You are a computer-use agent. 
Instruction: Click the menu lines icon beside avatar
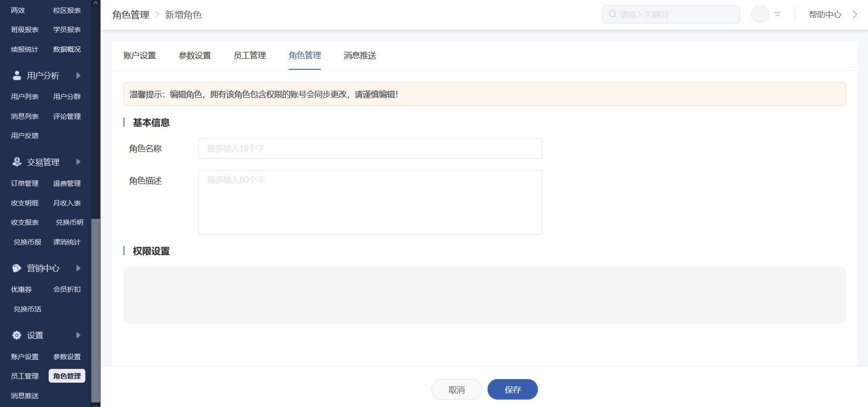coord(778,14)
